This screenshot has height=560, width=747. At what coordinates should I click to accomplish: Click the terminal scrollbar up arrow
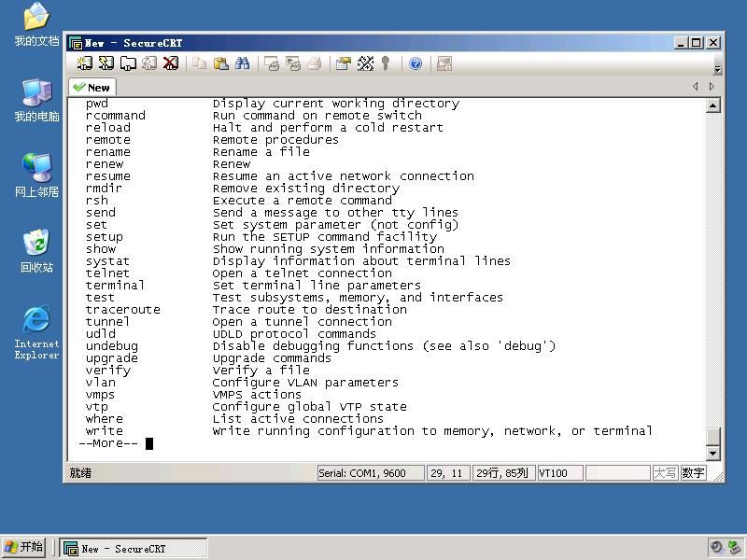click(712, 105)
